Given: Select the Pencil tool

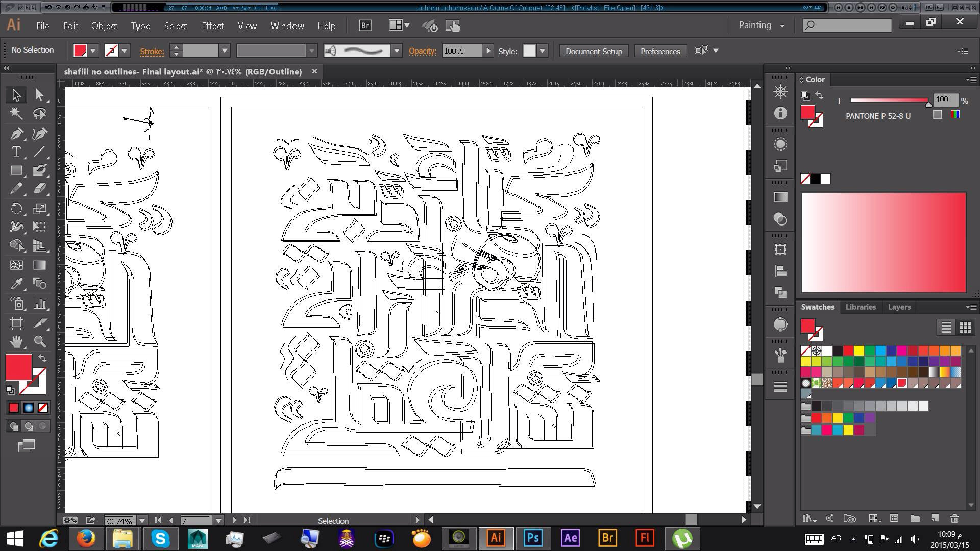Looking at the screenshot, I should [16, 189].
